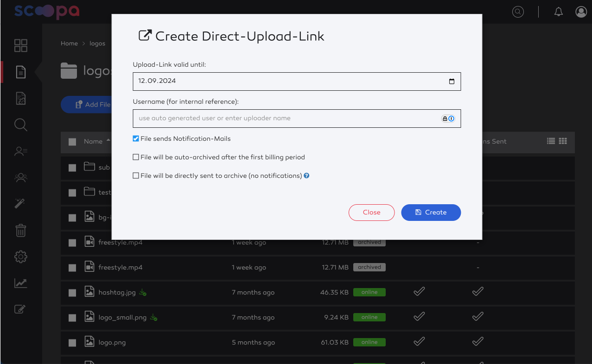Click the magnifier search icon in sidebar
This screenshot has height=364, width=592.
[x=21, y=125]
